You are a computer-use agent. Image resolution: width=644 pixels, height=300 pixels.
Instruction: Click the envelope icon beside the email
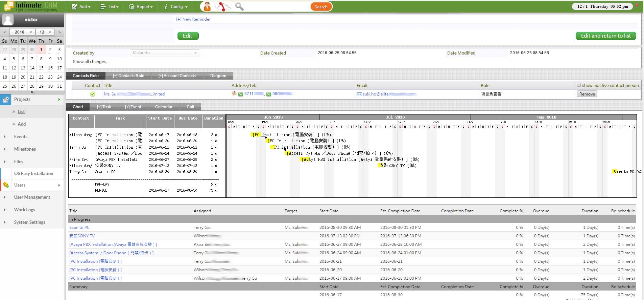359,94
